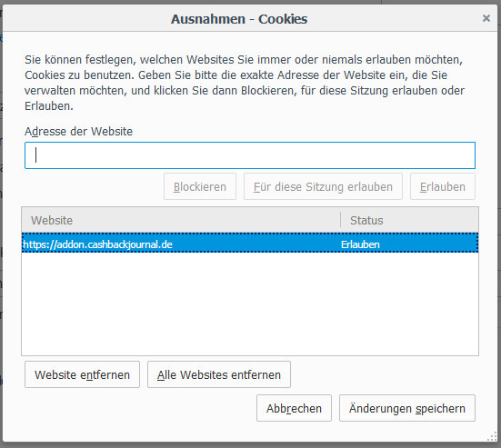Focus the Adresse der Website input field

click(x=250, y=155)
